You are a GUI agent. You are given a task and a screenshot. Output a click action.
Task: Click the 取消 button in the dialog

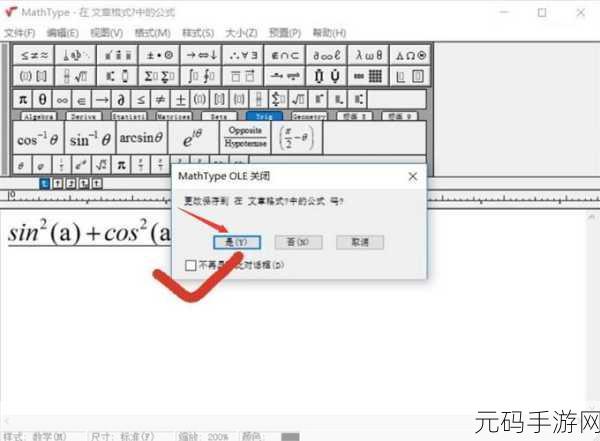360,242
